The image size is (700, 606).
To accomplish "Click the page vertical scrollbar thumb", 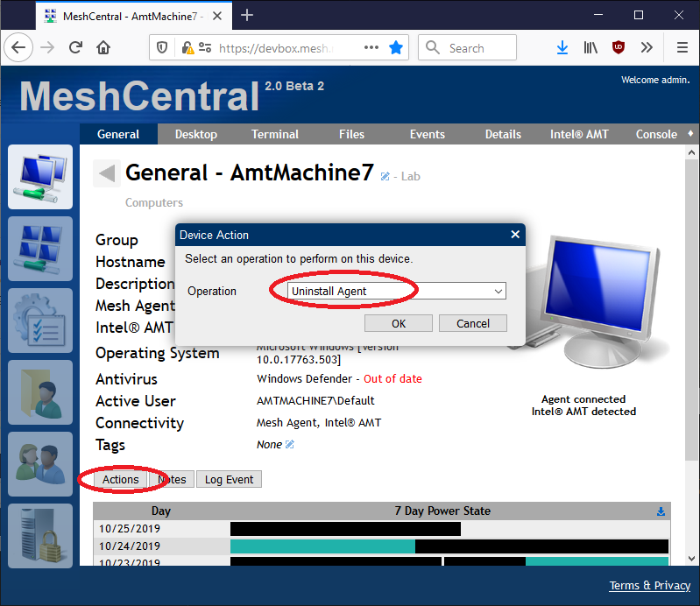I will [691, 310].
